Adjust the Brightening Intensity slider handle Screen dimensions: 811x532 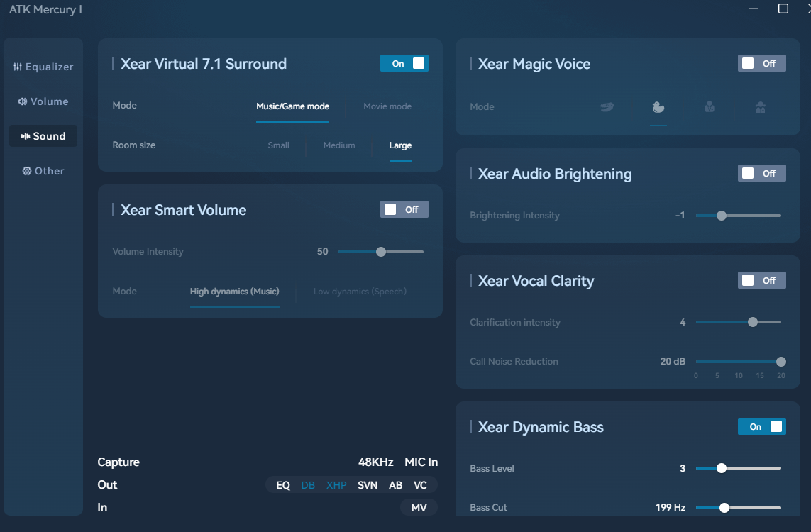coord(722,216)
